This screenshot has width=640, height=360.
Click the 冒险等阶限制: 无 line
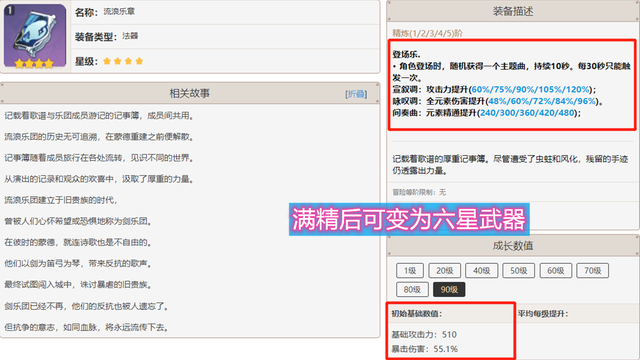click(x=419, y=192)
